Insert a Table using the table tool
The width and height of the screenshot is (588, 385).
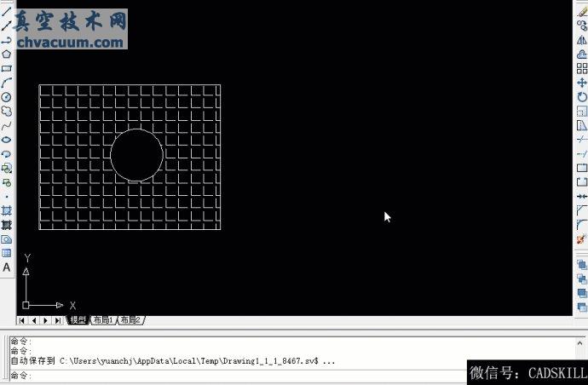(x=7, y=253)
